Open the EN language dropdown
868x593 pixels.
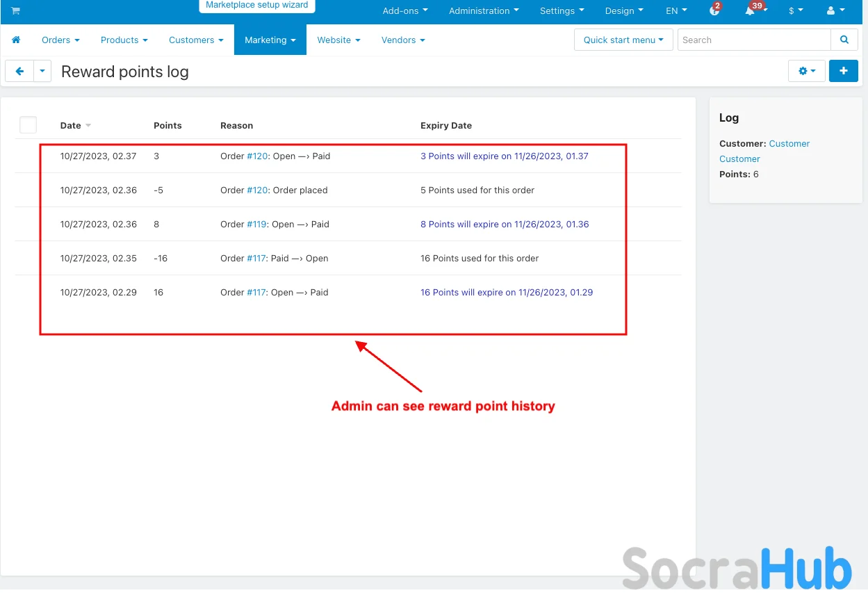pyautogui.click(x=676, y=11)
